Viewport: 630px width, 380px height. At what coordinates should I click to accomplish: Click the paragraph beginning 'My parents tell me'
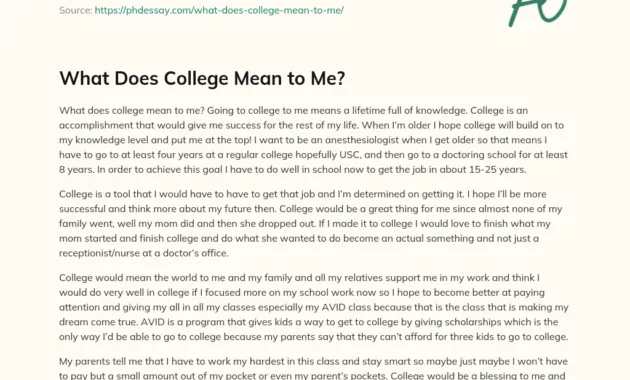point(313,368)
